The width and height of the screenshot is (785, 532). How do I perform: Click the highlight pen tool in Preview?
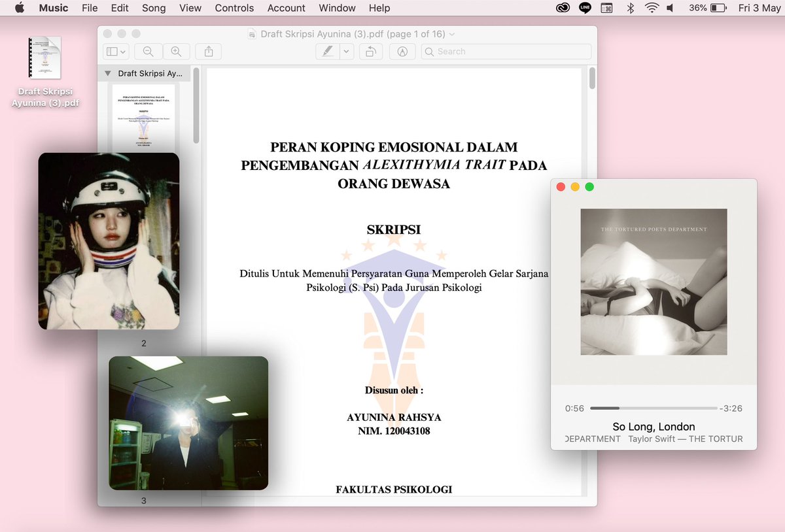(328, 51)
